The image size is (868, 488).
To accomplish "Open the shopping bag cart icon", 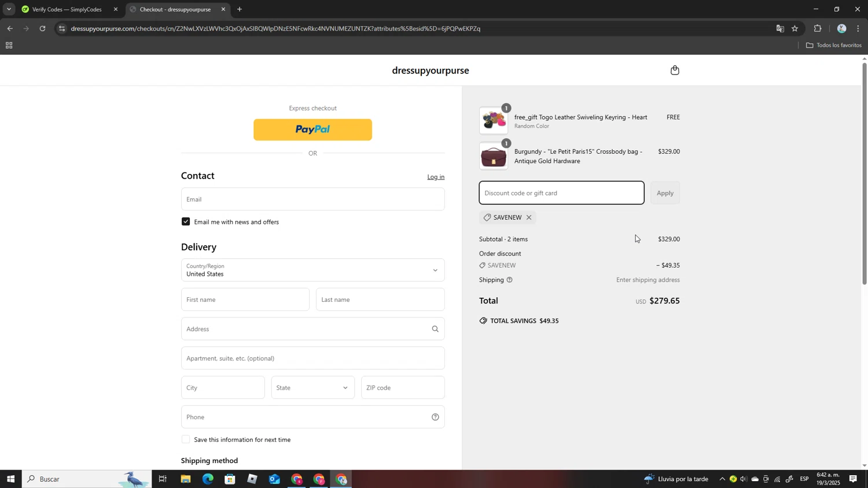I will point(675,71).
